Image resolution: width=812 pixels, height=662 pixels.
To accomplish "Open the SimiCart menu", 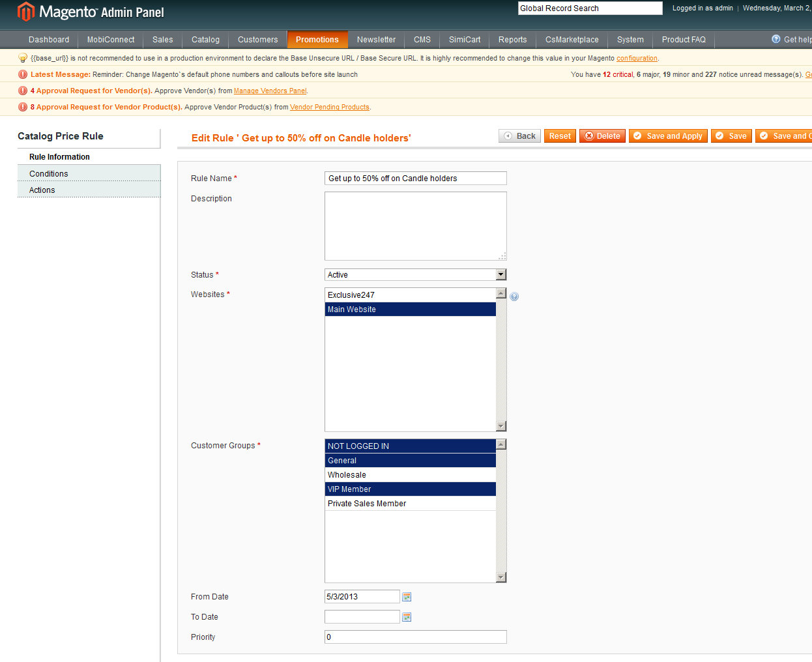I will tap(465, 40).
